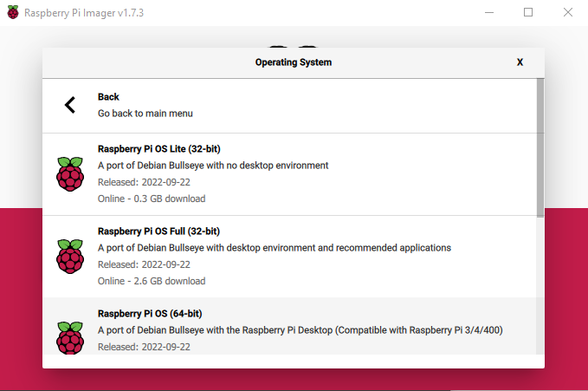Click 'A port of Debian Bullseye with no desktop environment'
The width and height of the screenshot is (588, 391).
pos(213,166)
